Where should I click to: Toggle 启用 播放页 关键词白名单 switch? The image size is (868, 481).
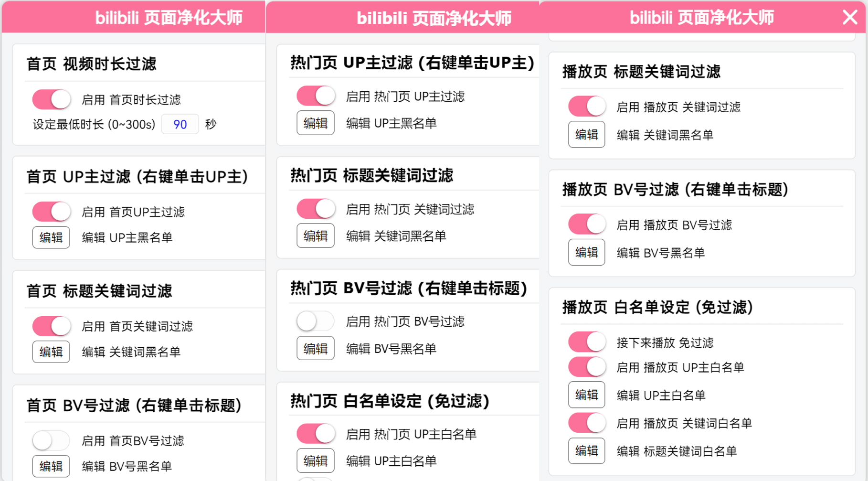(x=587, y=423)
